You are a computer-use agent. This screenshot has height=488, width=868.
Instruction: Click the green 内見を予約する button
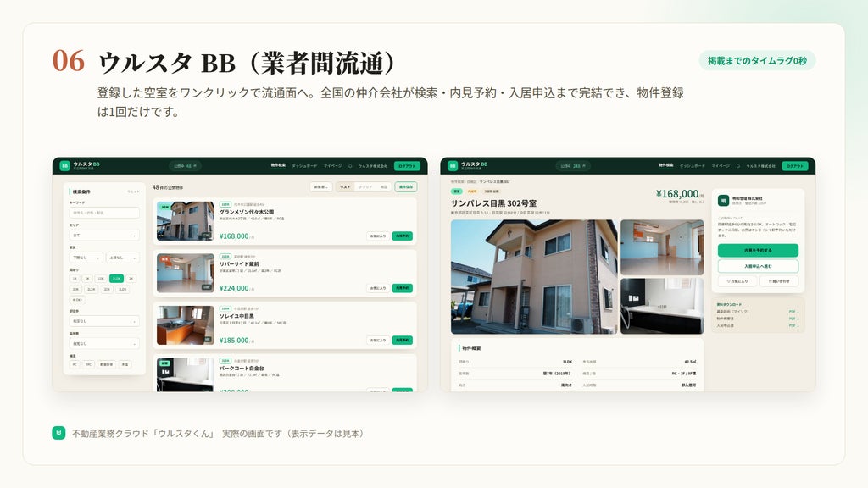[x=758, y=250]
